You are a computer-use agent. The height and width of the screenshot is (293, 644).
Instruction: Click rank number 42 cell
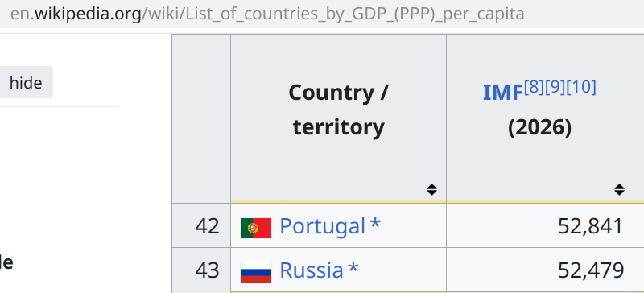[x=201, y=225]
